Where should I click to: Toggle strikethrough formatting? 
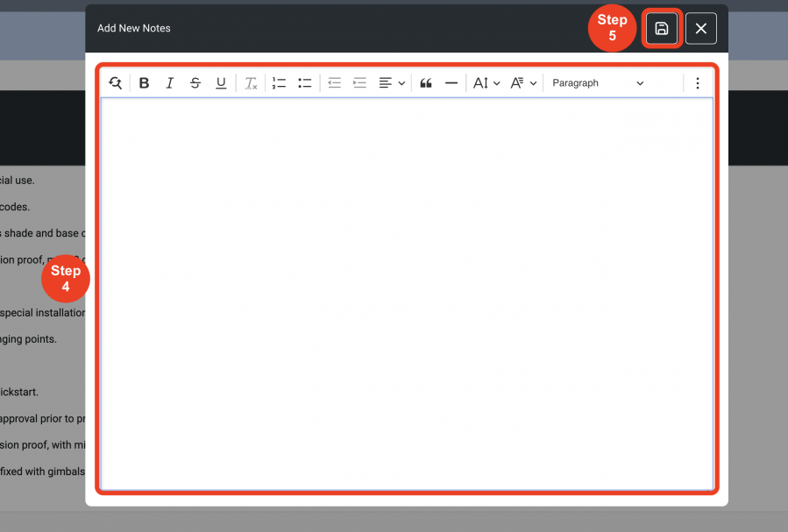coord(195,83)
